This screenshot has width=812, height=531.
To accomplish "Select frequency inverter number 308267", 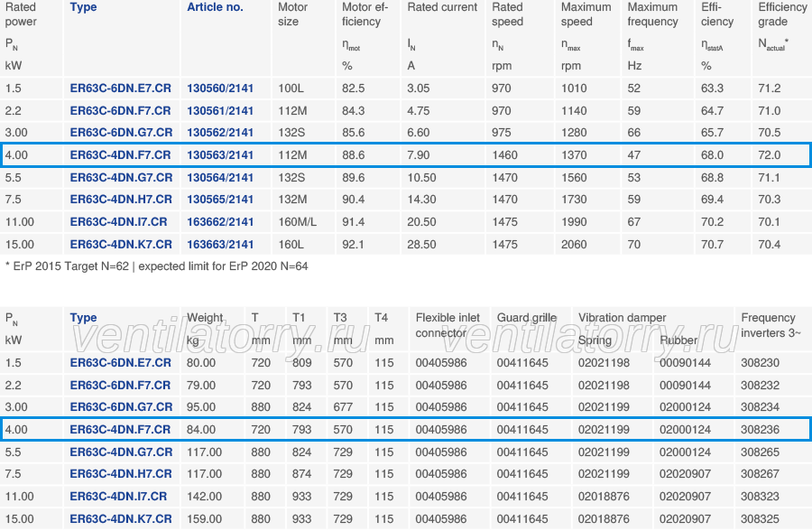I will point(760,473).
